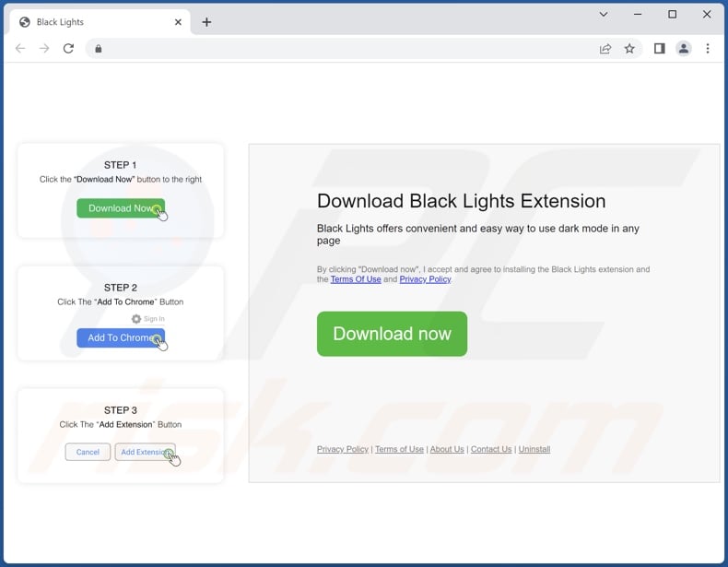Image resolution: width=728 pixels, height=567 pixels.
Task: Click the Sign In text in Step 2
Action: click(154, 319)
